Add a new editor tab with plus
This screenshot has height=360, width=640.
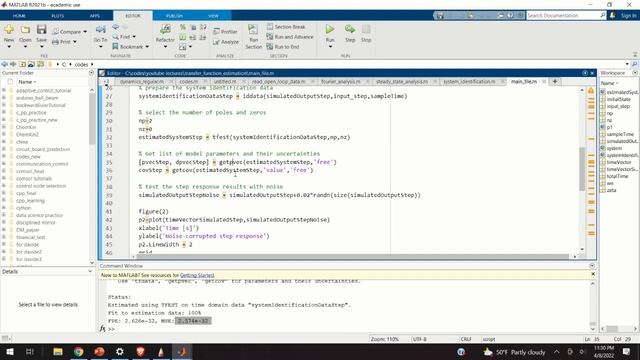click(555, 81)
